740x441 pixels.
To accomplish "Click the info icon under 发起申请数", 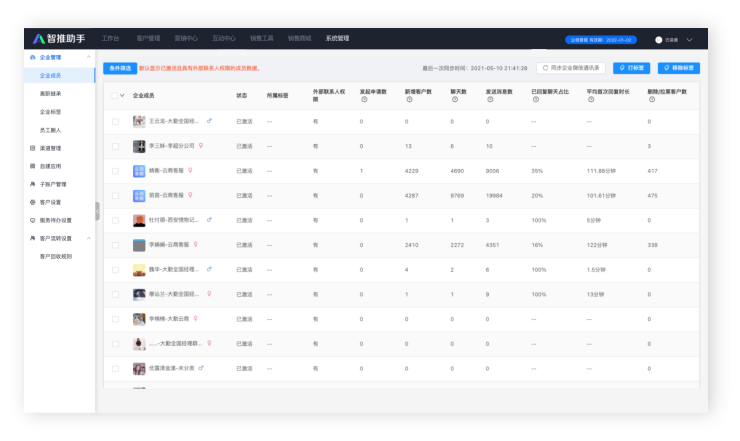I will [x=364, y=100].
